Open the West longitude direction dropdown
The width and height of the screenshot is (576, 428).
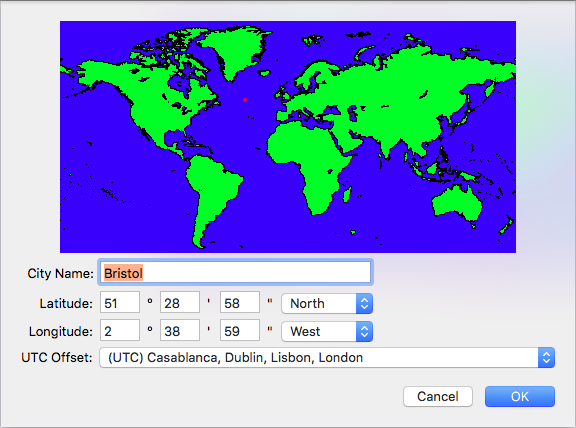pyautogui.click(x=327, y=331)
